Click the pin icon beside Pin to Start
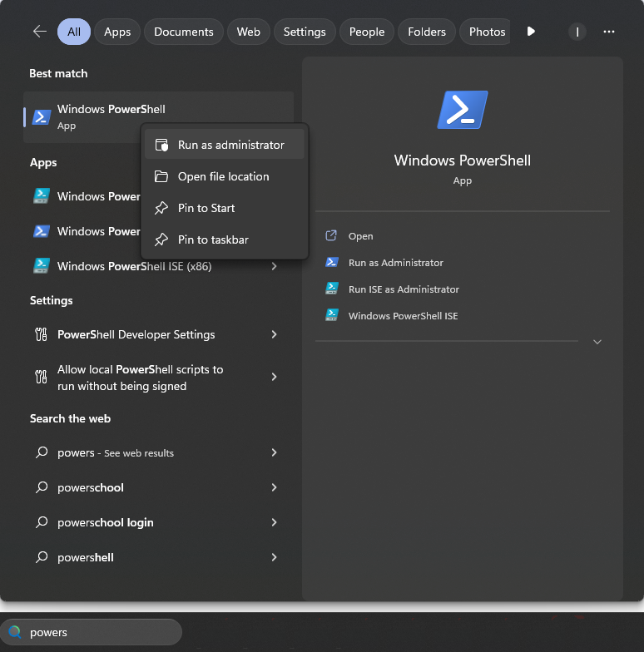 tap(161, 208)
